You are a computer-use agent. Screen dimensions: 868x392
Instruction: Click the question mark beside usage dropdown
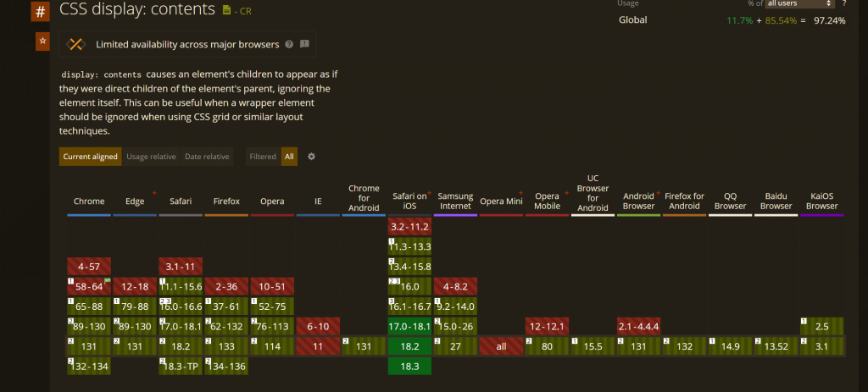click(844, 3)
